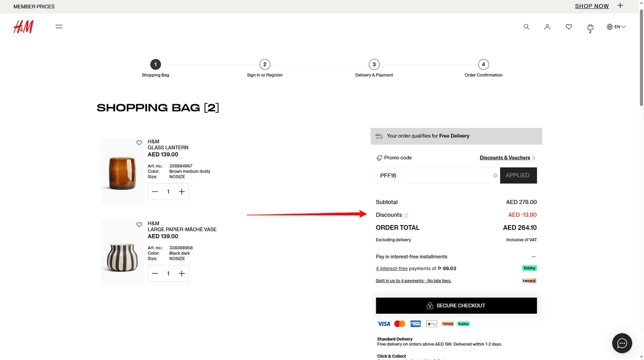The width and height of the screenshot is (644, 360).
Task: Open the account sign-in icon
Action: pos(547,27)
